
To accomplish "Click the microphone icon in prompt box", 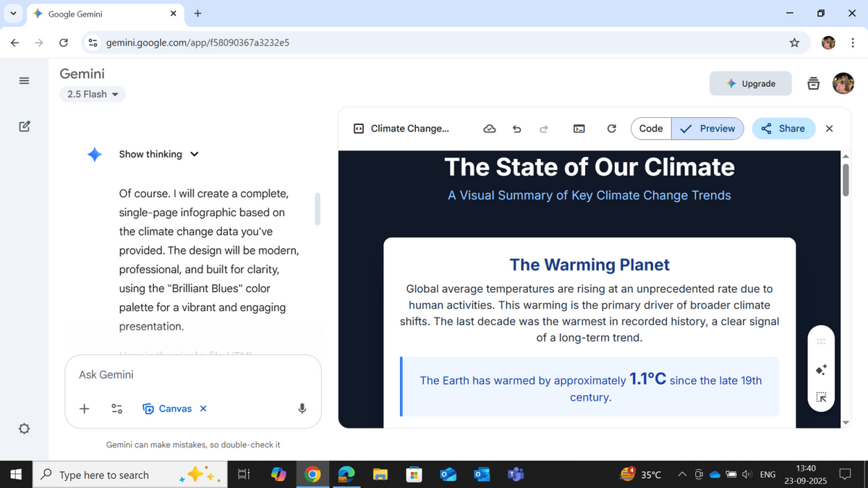I will pyautogui.click(x=302, y=408).
